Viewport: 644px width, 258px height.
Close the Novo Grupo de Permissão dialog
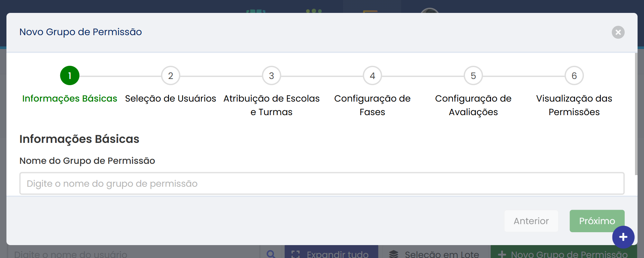tap(618, 32)
